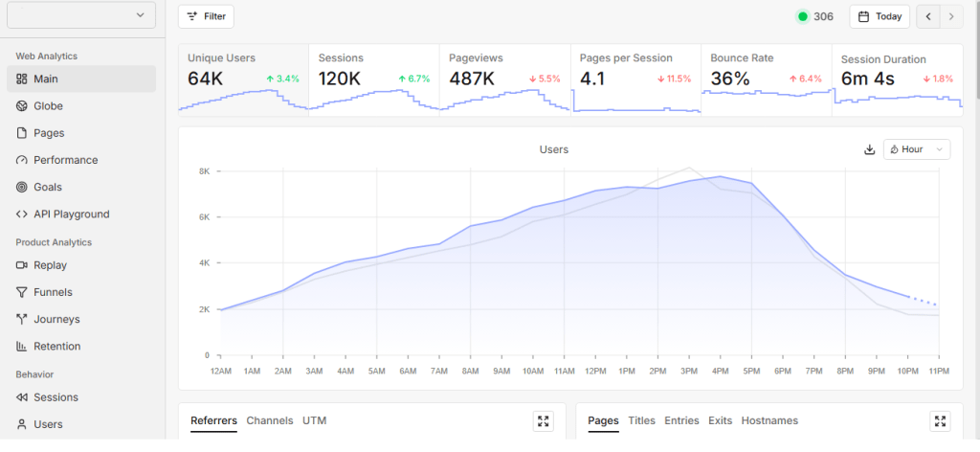The image size is (980, 452).
Task: Click the Funnels icon in sidebar
Action: [22, 292]
